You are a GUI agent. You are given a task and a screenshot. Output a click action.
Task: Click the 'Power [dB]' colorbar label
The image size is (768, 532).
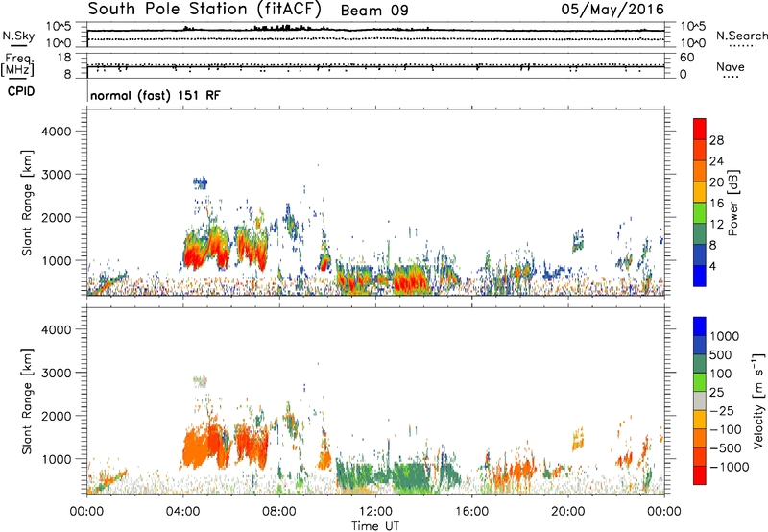pyautogui.click(x=732, y=203)
